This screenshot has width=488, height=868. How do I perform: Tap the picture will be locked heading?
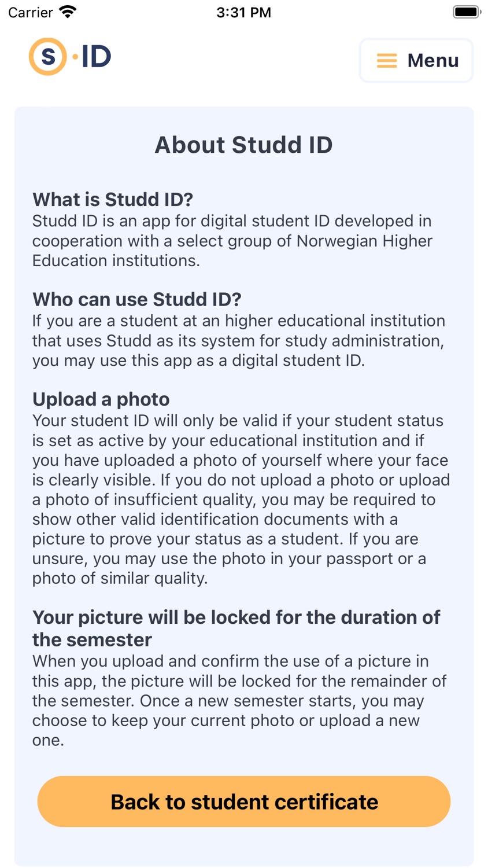pos(236,628)
